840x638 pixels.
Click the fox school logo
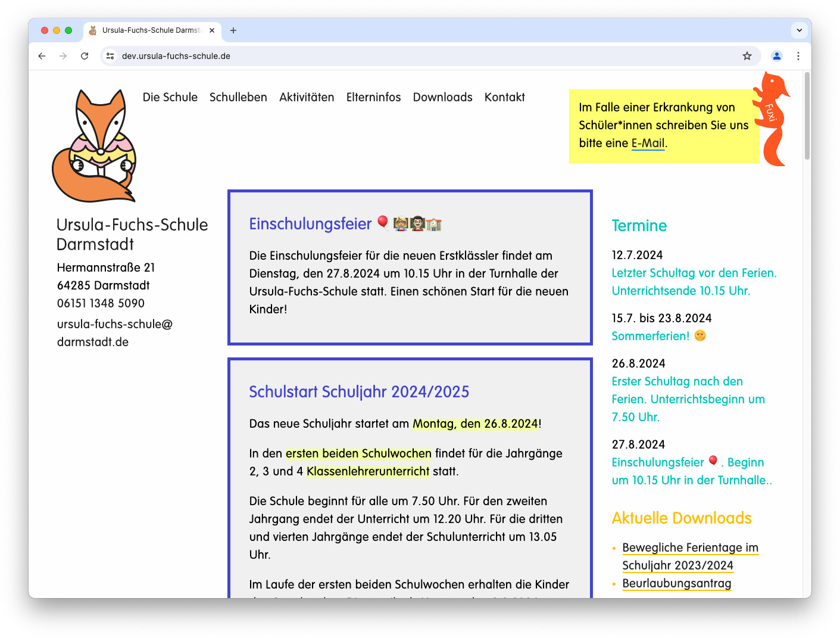95,147
